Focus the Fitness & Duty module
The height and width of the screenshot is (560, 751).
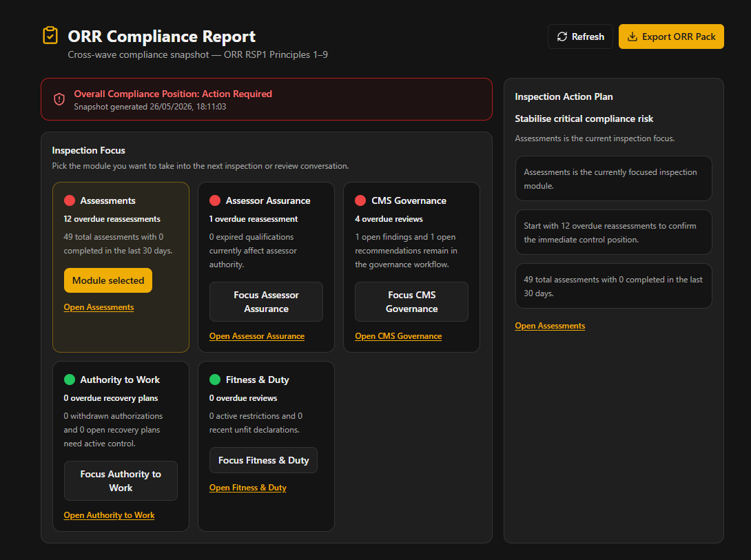[263, 460]
